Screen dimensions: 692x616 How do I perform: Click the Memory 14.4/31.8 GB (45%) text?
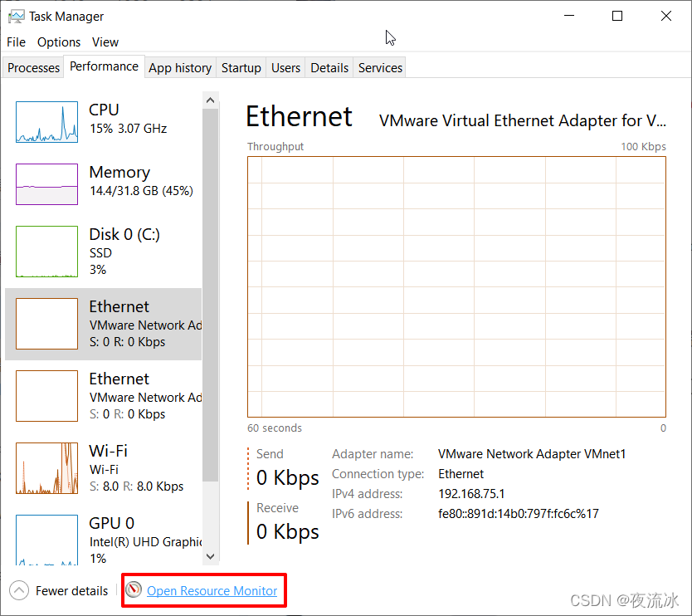tap(141, 191)
